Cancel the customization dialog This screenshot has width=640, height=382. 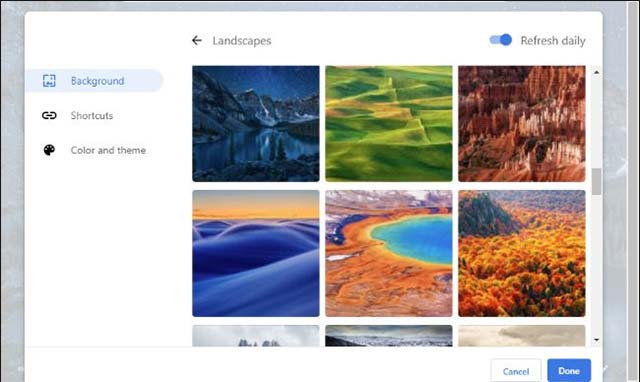point(516,371)
